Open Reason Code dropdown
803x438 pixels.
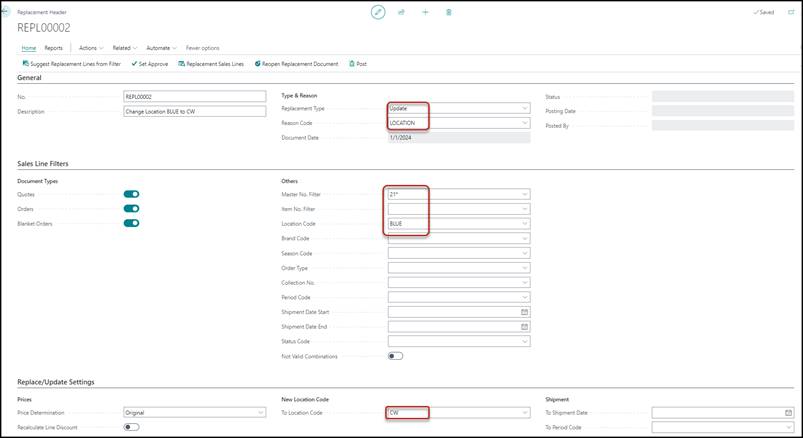pyautogui.click(x=524, y=123)
